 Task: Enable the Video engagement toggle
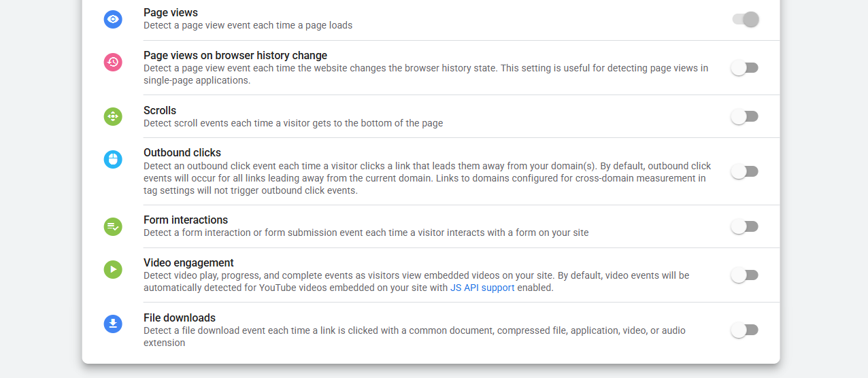tap(745, 275)
